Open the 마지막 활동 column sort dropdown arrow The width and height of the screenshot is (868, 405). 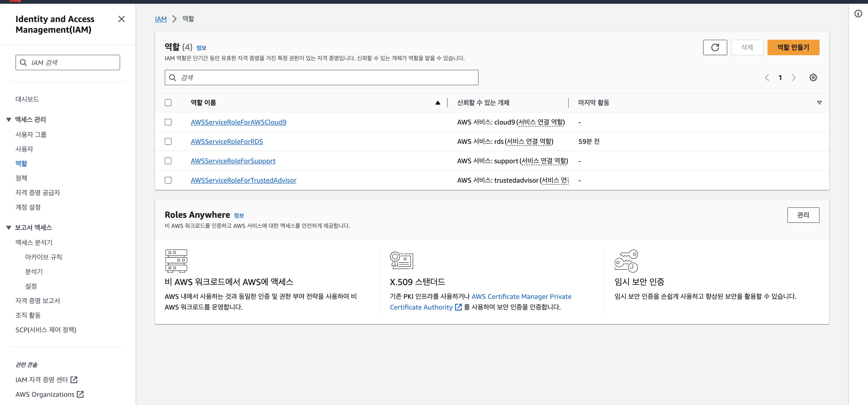(x=819, y=103)
